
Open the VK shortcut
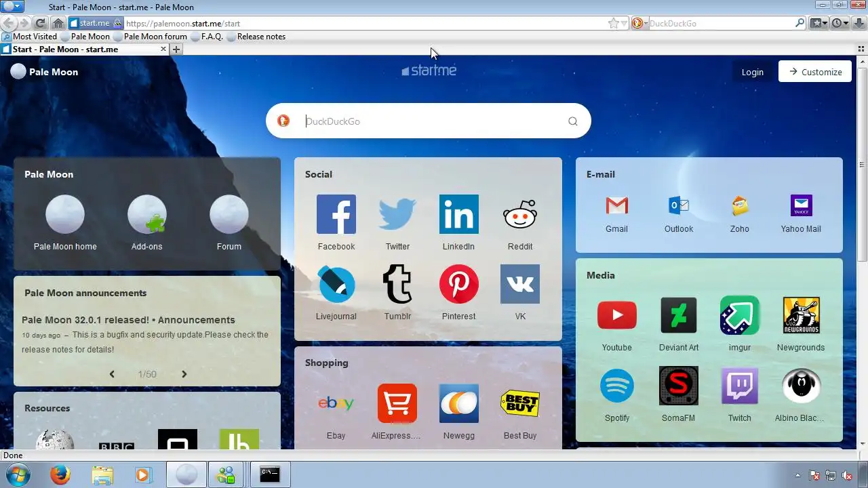pyautogui.click(x=520, y=284)
